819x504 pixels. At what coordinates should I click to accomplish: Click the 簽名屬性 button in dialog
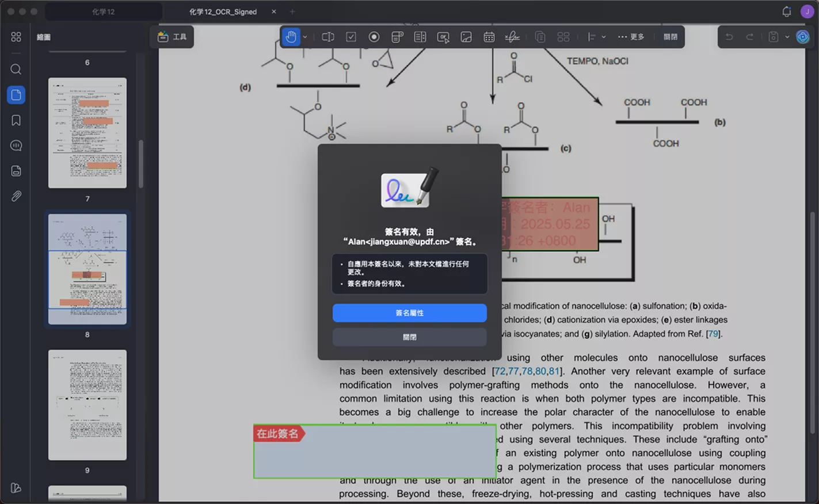click(x=410, y=313)
